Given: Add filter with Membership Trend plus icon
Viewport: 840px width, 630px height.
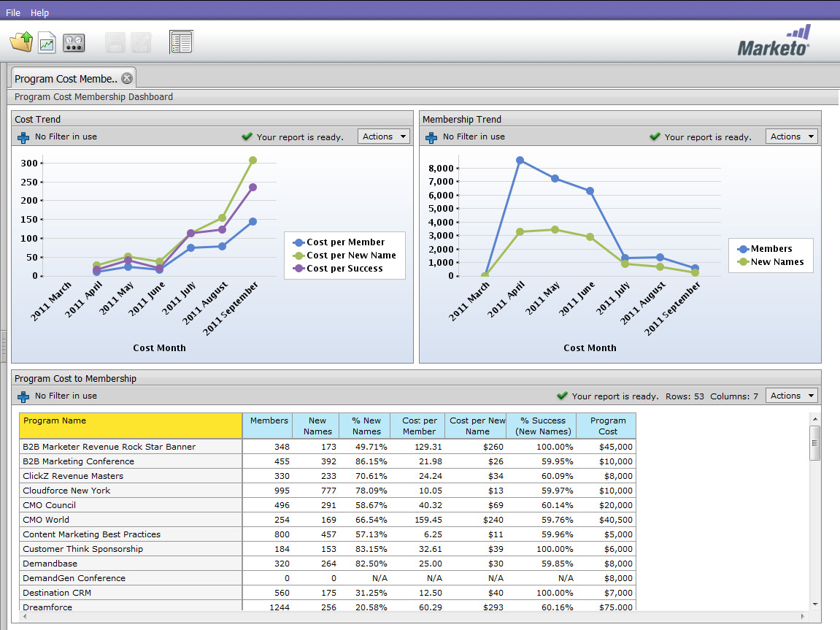Looking at the screenshot, I should pyautogui.click(x=431, y=137).
